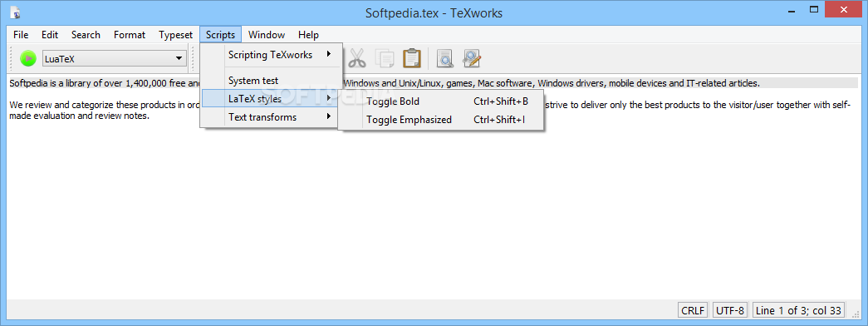Click the CRLF line ending indicator

pyautogui.click(x=693, y=310)
